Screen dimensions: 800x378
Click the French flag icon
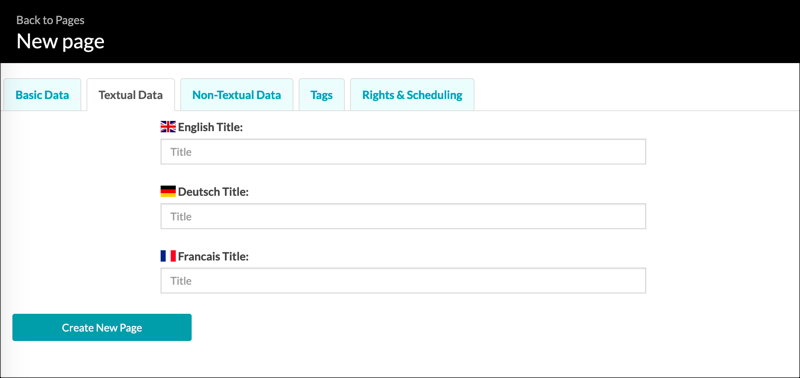(x=168, y=256)
